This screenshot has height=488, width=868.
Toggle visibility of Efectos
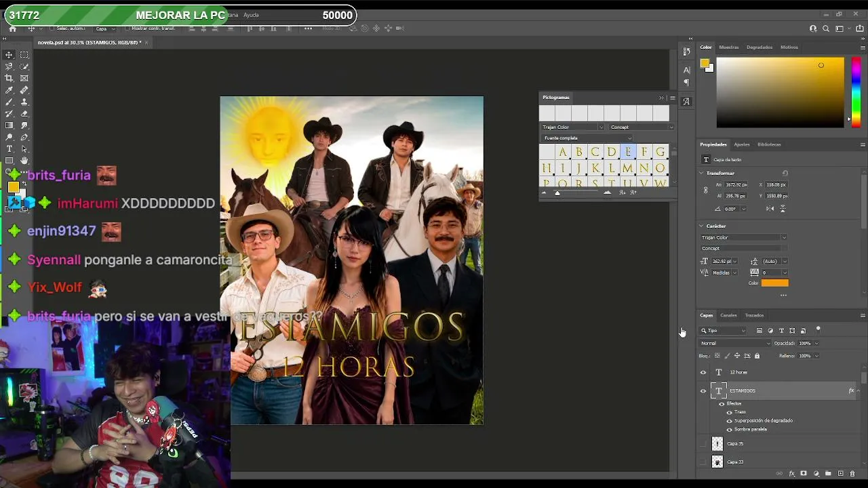722,404
